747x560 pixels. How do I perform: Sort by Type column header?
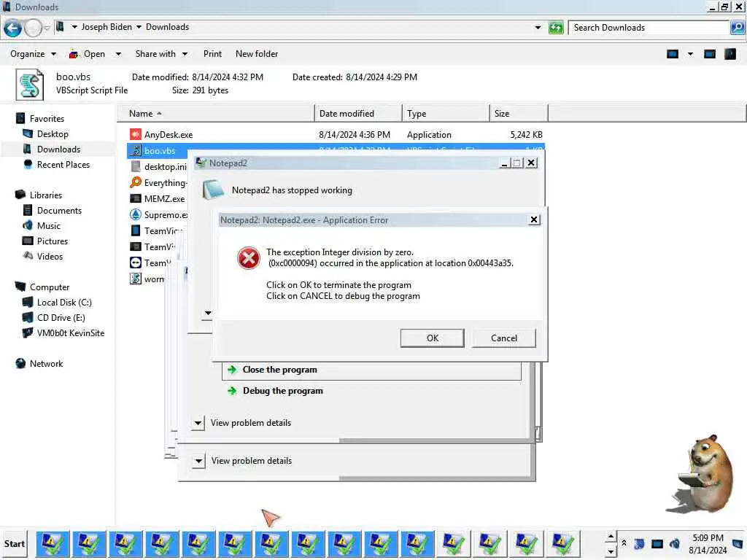pyautogui.click(x=446, y=113)
